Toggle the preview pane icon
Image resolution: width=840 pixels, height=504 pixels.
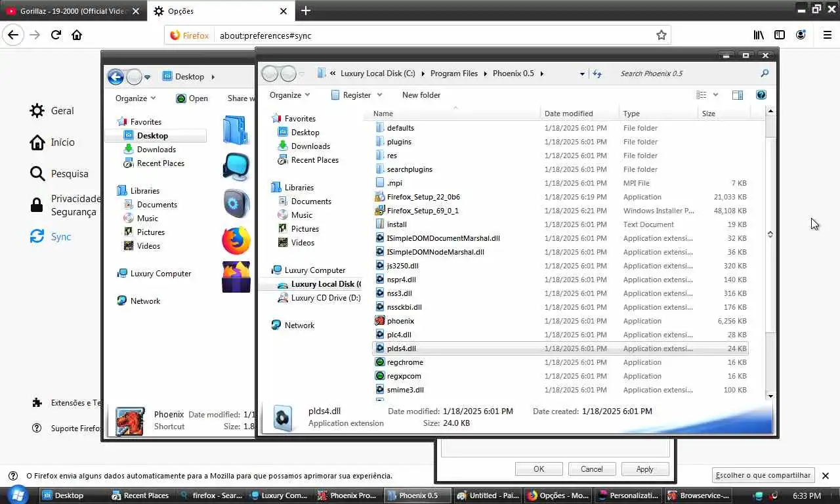point(737,94)
